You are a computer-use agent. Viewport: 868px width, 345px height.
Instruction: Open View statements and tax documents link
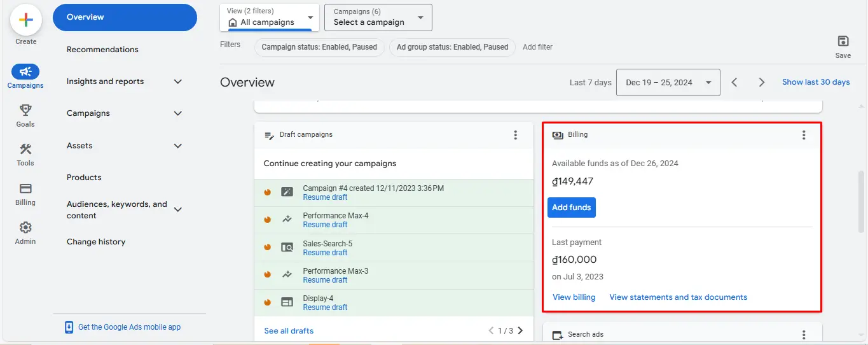click(x=679, y=297)
